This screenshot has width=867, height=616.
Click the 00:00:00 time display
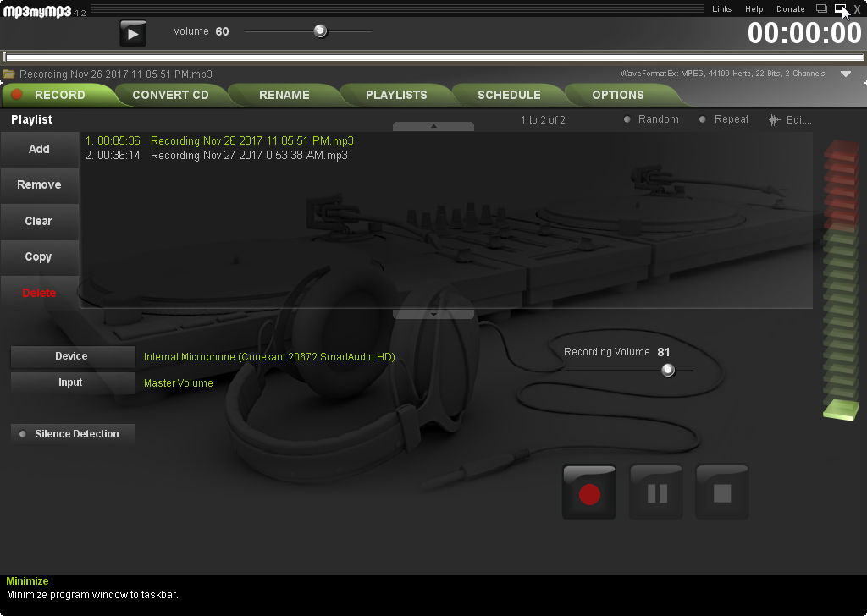[804, 33]
